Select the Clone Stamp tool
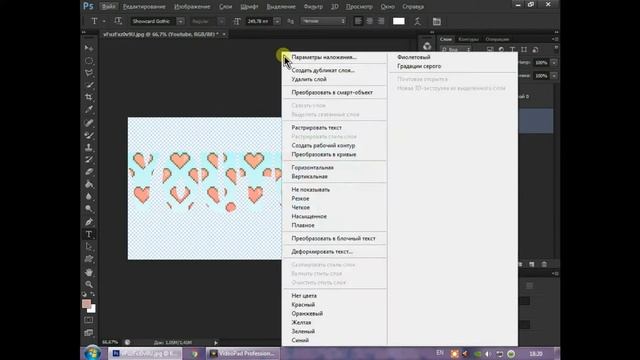Viewport: 640px width, 360px height. [x=89, y=147]
